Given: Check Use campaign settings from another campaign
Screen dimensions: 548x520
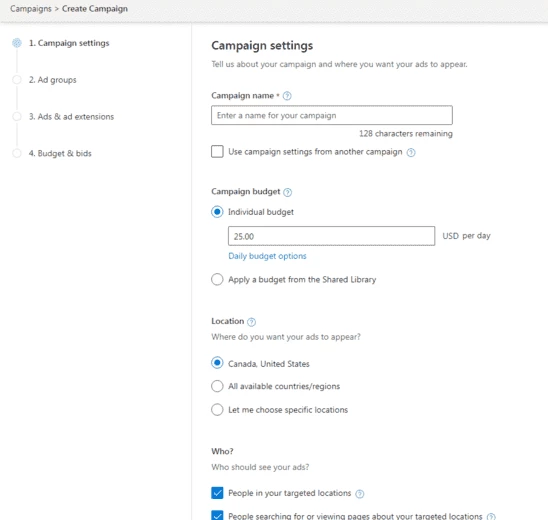Looking at the screenshot, I should tap(217, 152).
